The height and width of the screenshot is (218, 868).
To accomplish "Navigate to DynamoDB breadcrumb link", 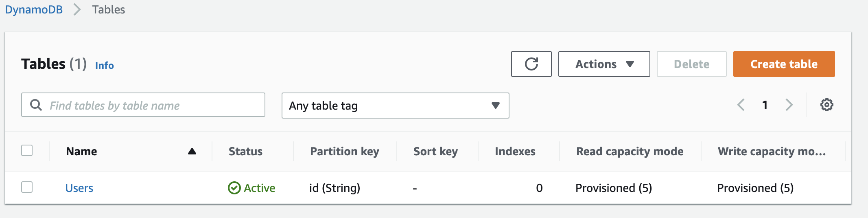I will [34, 9].
